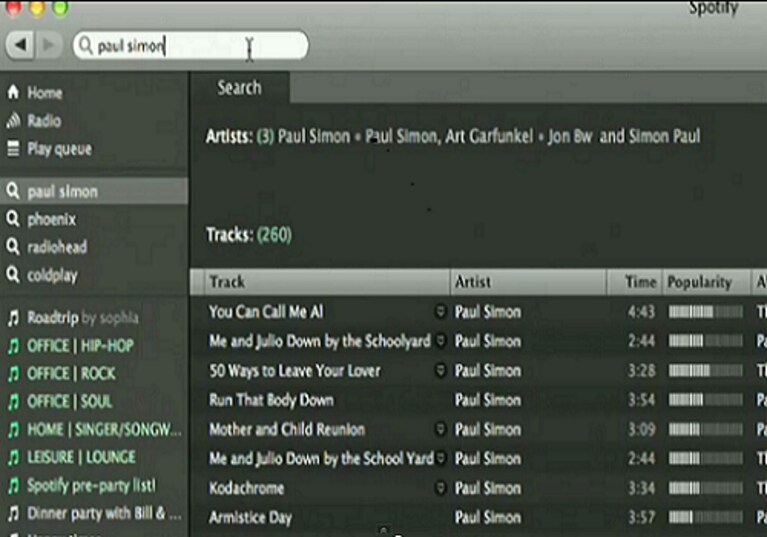767x537 pixels.
Task: Click the Home house icon
Action: pyautogui.click(x=13, y=91)
